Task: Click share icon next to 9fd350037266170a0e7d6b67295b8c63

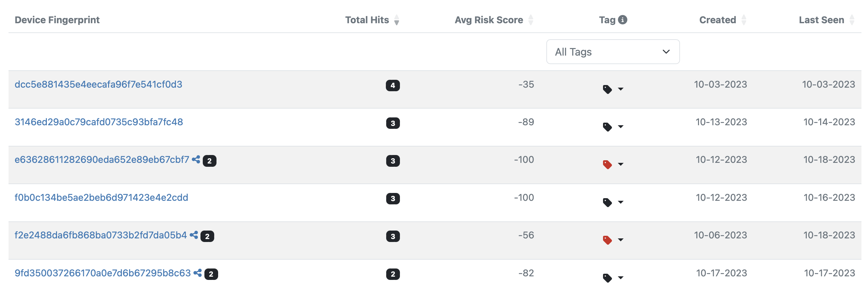Action: [x=198, y=273]
